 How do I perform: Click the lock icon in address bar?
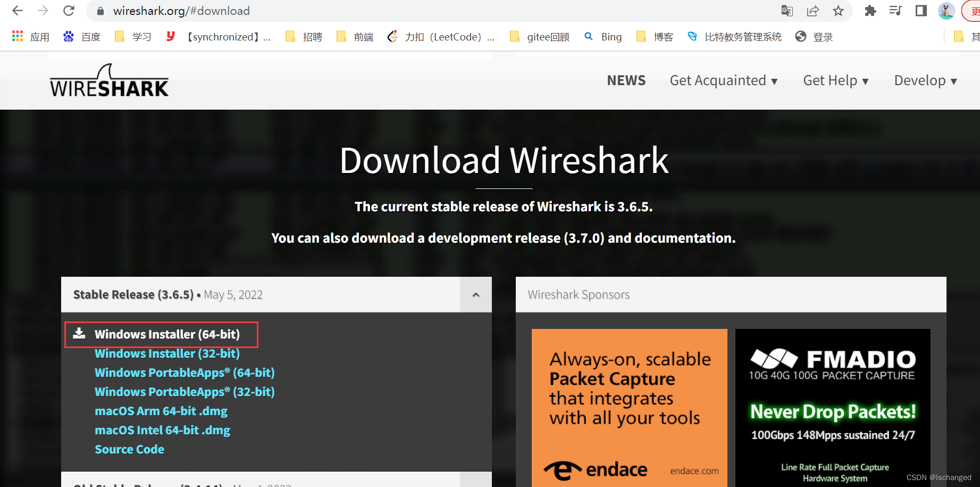click(x=100, y=11)
